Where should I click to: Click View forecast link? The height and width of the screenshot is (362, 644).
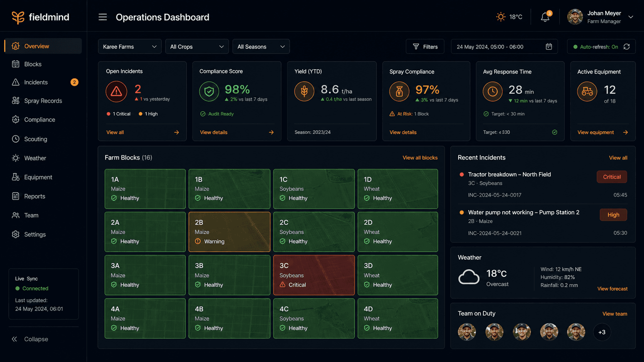[x=612, y=289]
